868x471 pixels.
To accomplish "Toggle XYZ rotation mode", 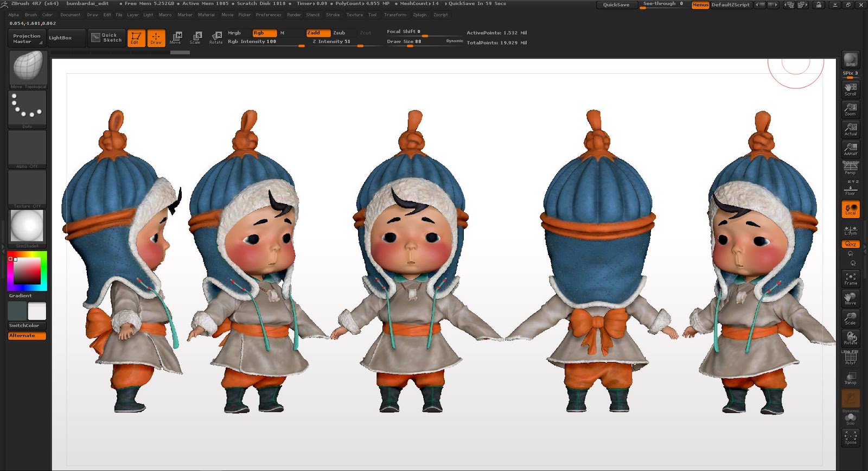I will [x=850, y=244].
